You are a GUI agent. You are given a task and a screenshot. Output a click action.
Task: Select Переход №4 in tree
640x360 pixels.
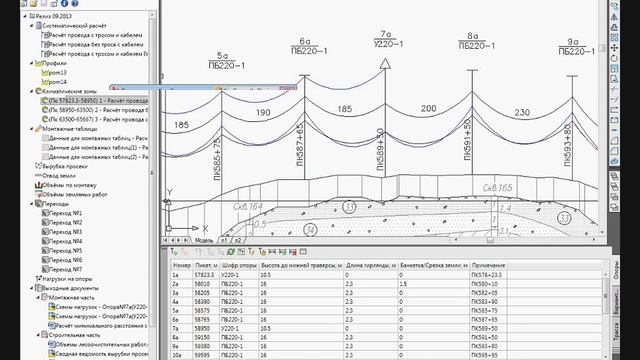click(62, 241)
